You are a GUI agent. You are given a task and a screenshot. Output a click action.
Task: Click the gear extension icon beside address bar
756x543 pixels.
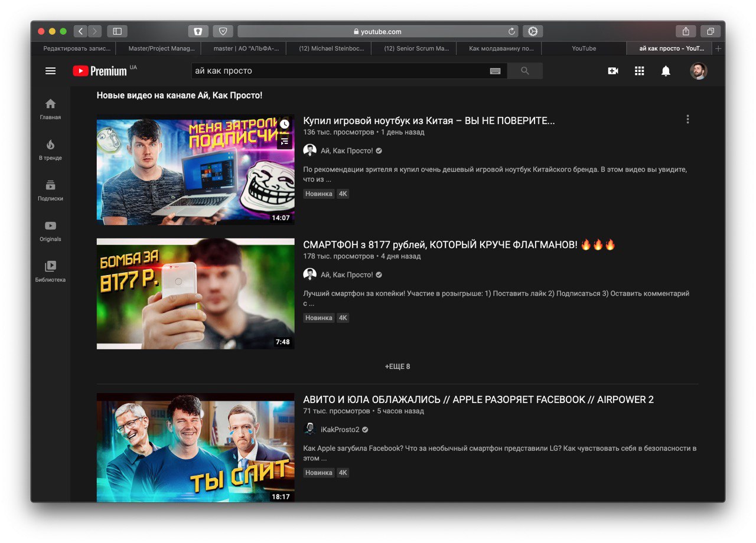coord(533,31)
